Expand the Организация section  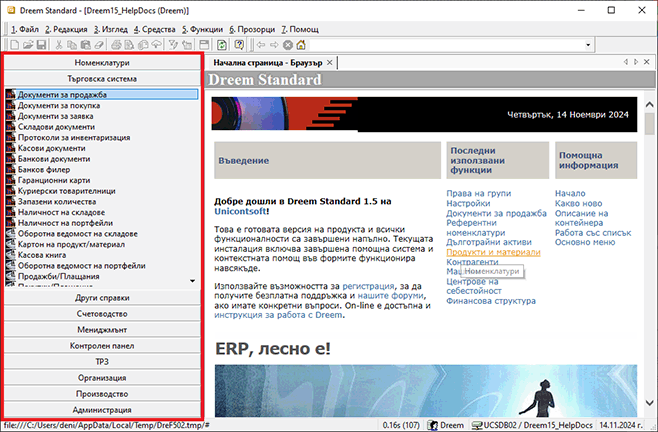(x=102, y=378)
